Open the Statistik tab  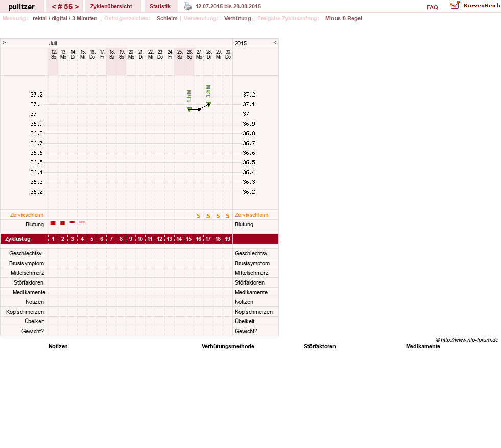point(160,6)
